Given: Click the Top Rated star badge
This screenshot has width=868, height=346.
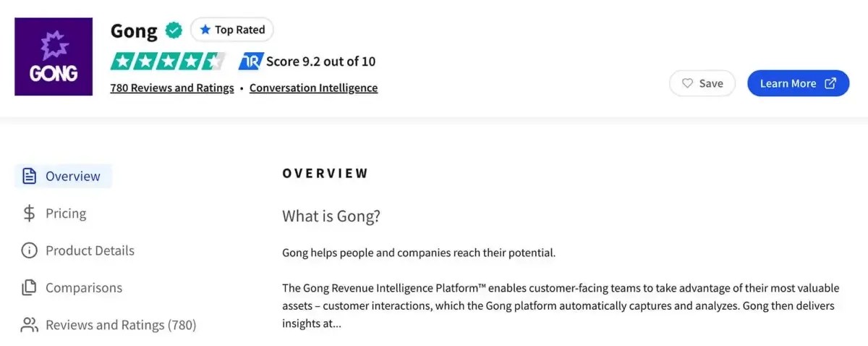Looking at the screenshot, I should click(232, 30).
